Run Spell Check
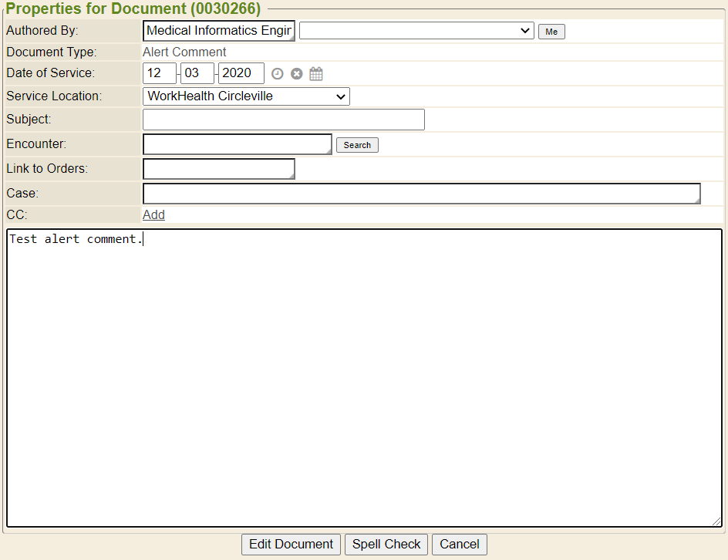The width and height of the screenshot is (728, 560). tap(386, 544)
